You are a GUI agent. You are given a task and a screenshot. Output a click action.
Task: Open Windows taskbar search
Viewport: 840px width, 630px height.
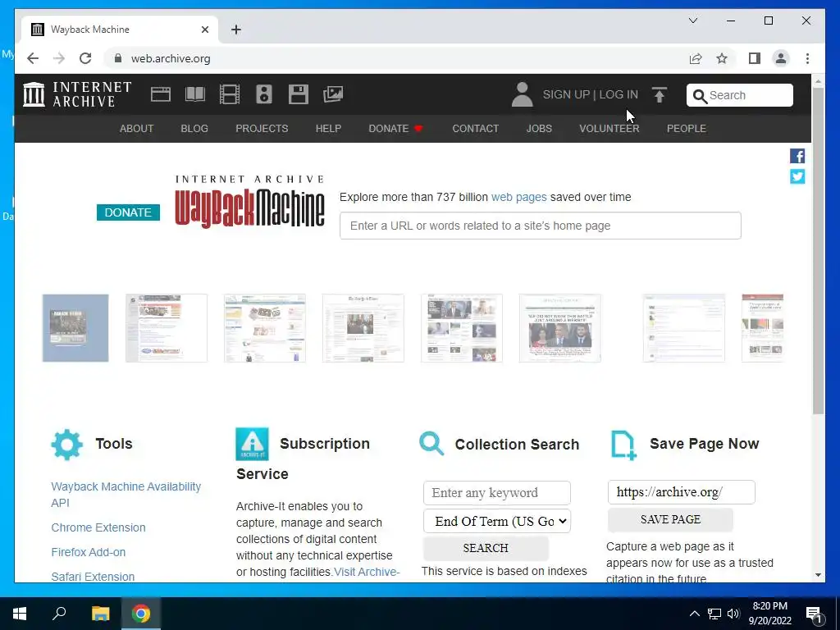pyautogui.click(x=59, y=614)
